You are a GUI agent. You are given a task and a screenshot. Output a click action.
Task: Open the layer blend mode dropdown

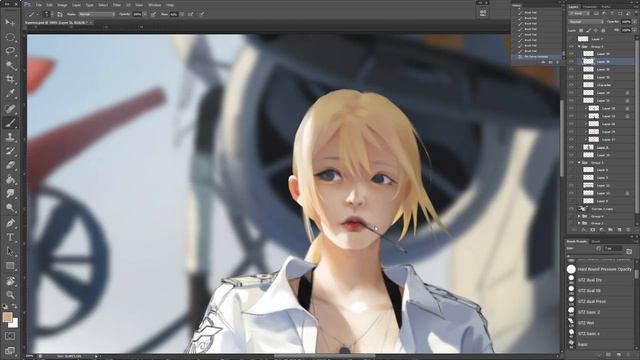586,22
